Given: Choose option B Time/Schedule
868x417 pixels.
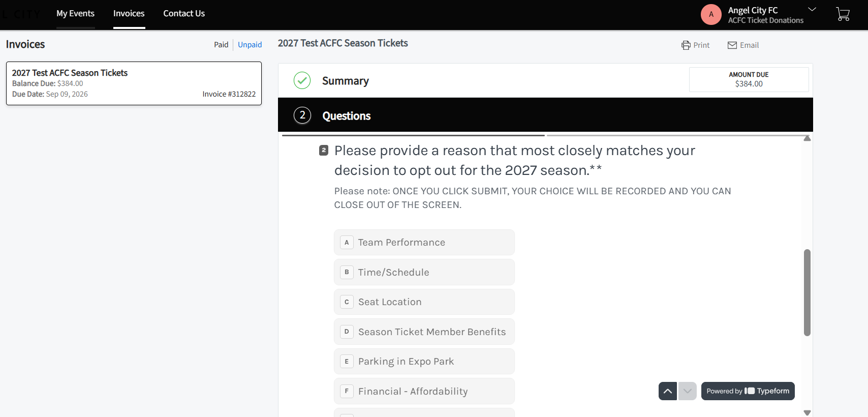Looking at the screenshot, I should 424,272.
